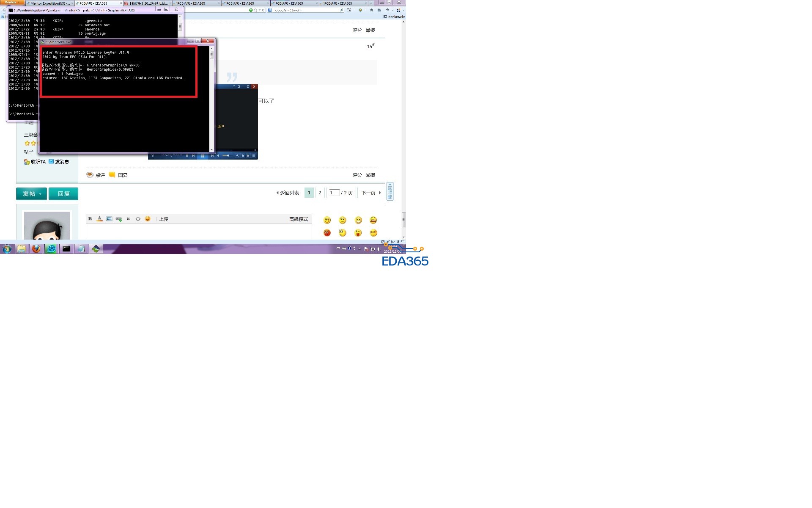
Task: Open font color picker in editor
Action: pyautogui.click(x=99, y=219)
